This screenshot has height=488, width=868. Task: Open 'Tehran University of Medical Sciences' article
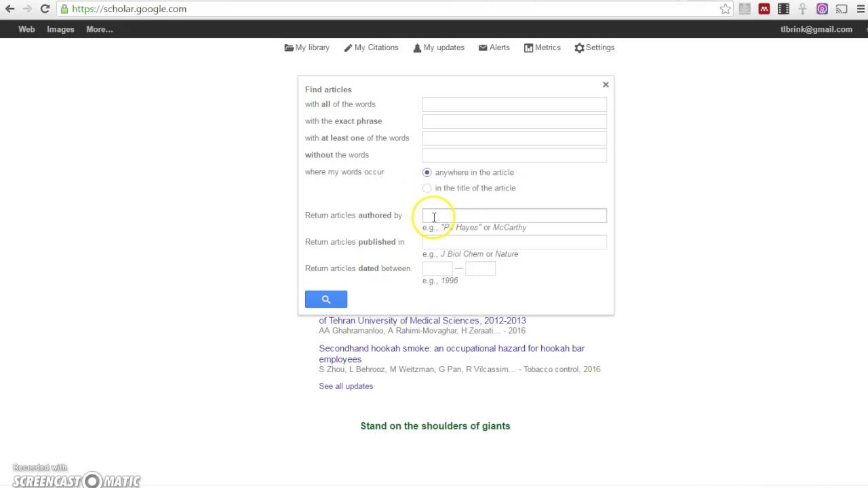click(x=422, y=321)
